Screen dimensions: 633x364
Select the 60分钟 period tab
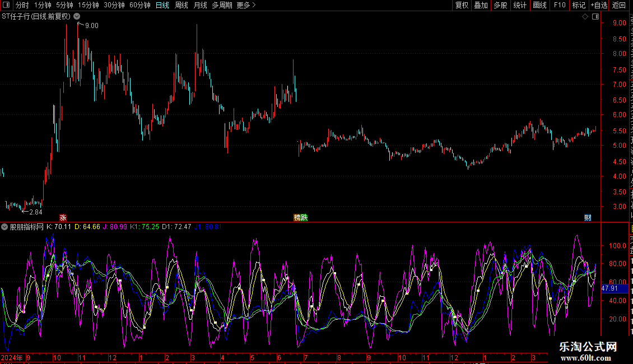tap(140, 5)
